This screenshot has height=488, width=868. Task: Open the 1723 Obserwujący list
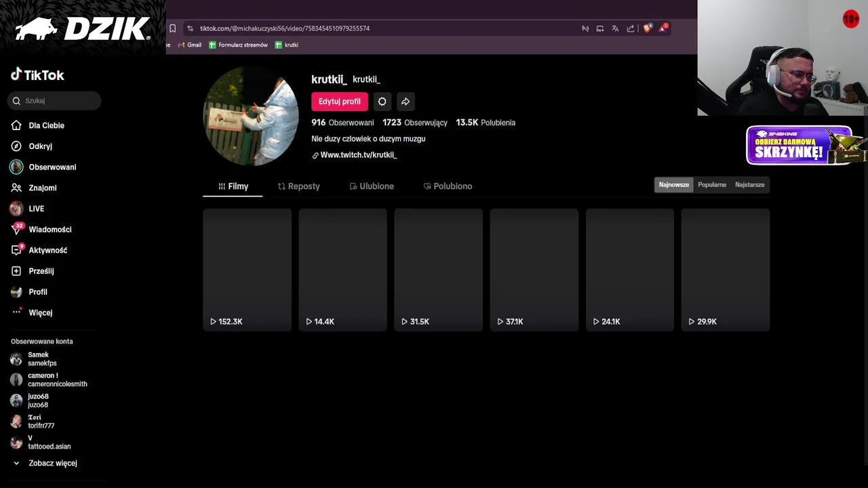tap(415, 123)
